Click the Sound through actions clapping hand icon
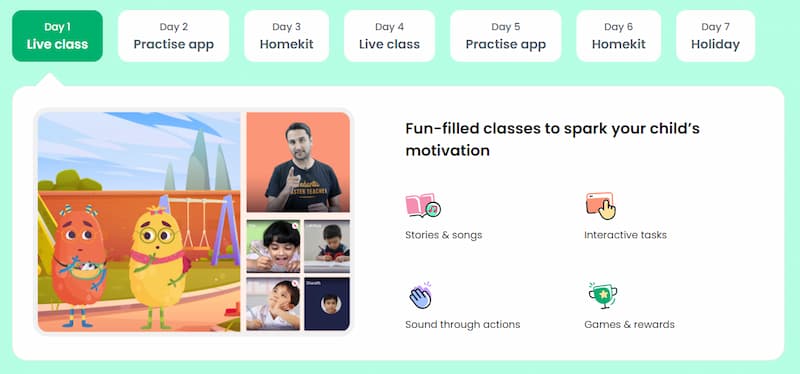This screenshot has height=374, width=800. tap(420, 295)
